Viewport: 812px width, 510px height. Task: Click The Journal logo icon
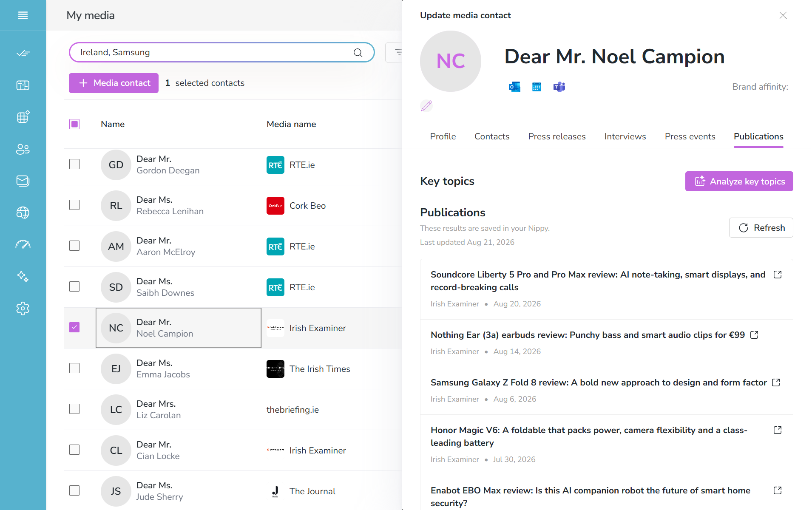coord(275,491)
